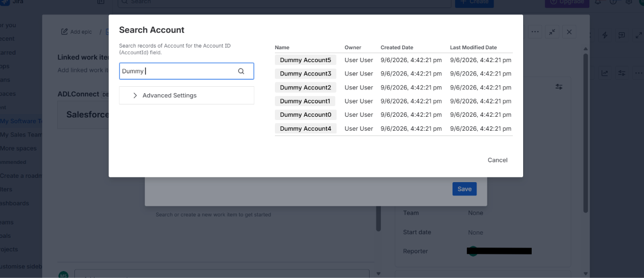The height and width of the screenshot is (278, 644).
Task: Click the Upgrade button in top bar
Action: tap(568, 2)
